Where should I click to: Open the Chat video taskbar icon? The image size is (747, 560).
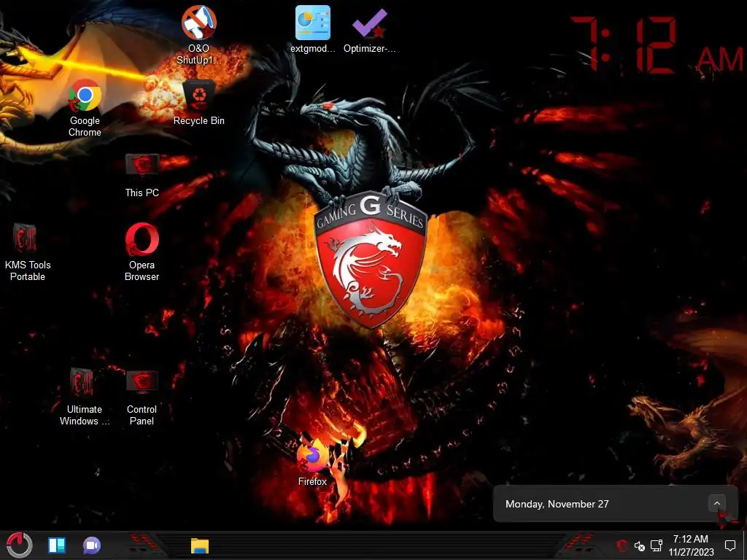click(x=92, y=545)
